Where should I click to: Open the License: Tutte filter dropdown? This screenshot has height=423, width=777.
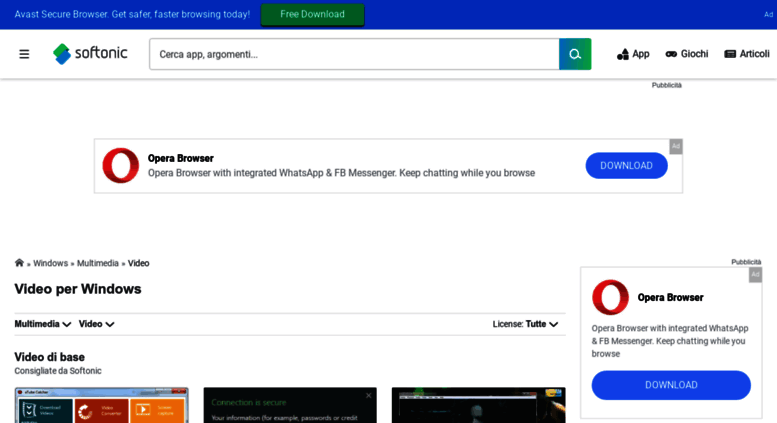coord(525,324)
